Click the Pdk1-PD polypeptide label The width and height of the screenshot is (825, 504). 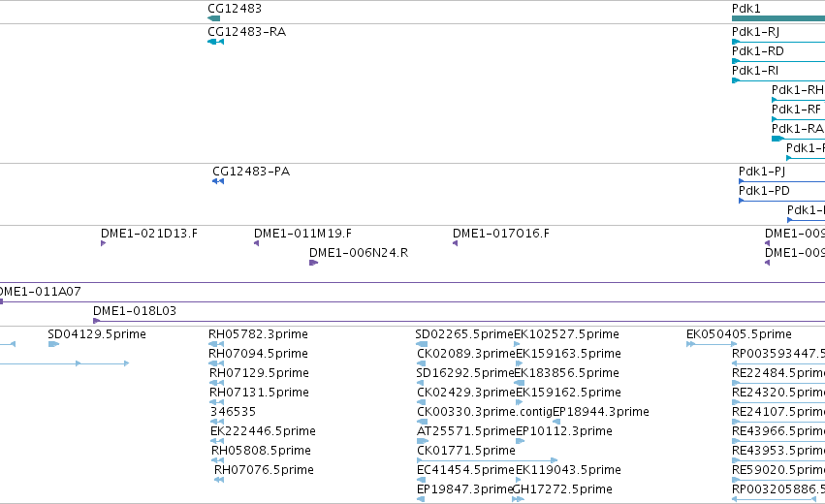(x=764, y=191)
